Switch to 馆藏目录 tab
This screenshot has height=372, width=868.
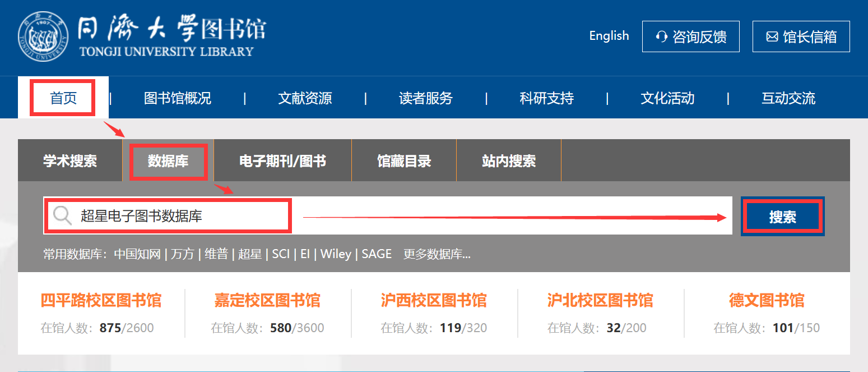pos(404,161)
